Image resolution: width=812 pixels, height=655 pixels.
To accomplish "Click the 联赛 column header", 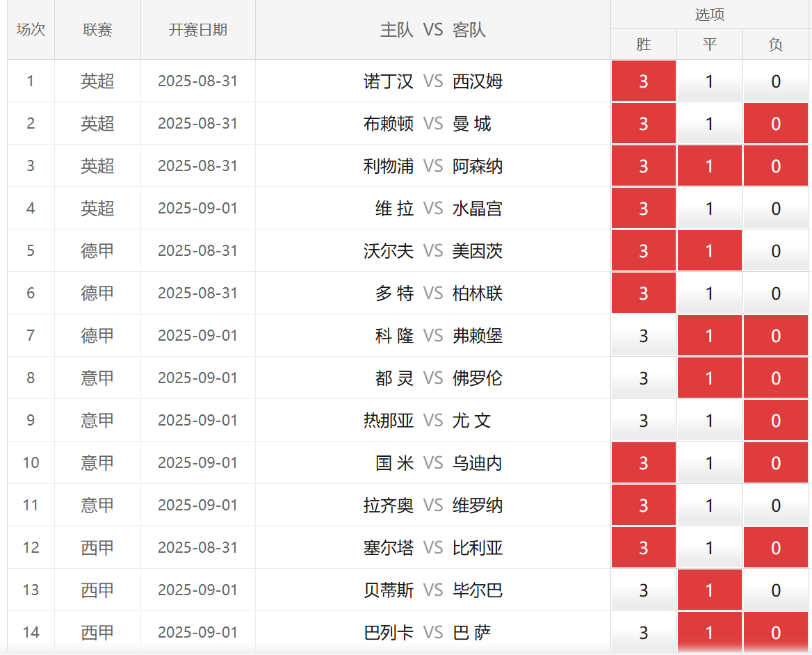I will (97, 29).
